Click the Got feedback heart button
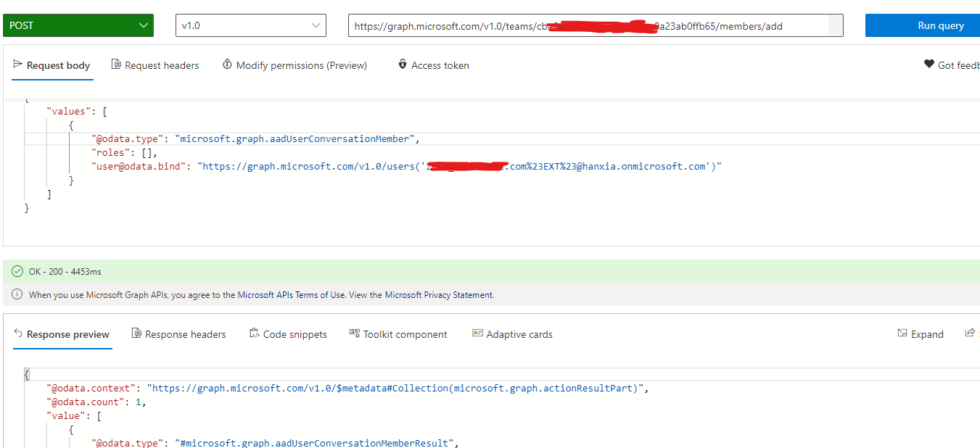This screenshot has height=448, width=980. click(952, 65)
